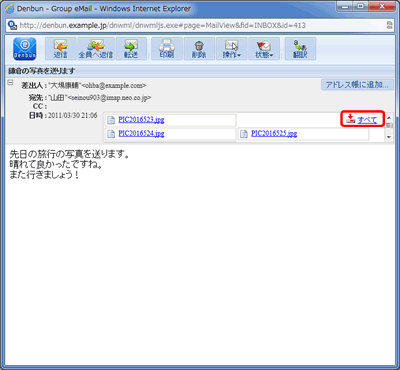Collapse the mail header section
The height and width of the screenshot is (370, 400).
point(10,82)
